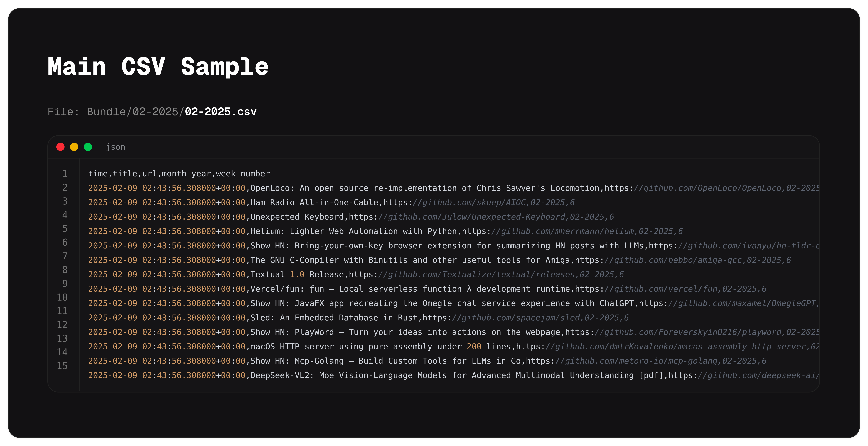Click the "json" language label
Viewport: 868px width, 446px height.
click(116, 147)
